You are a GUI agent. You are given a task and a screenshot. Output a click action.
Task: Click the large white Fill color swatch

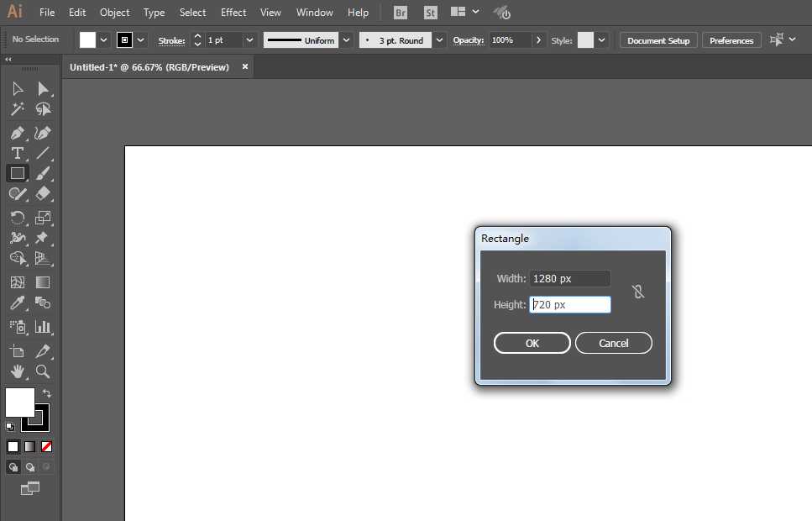point(19,402)
